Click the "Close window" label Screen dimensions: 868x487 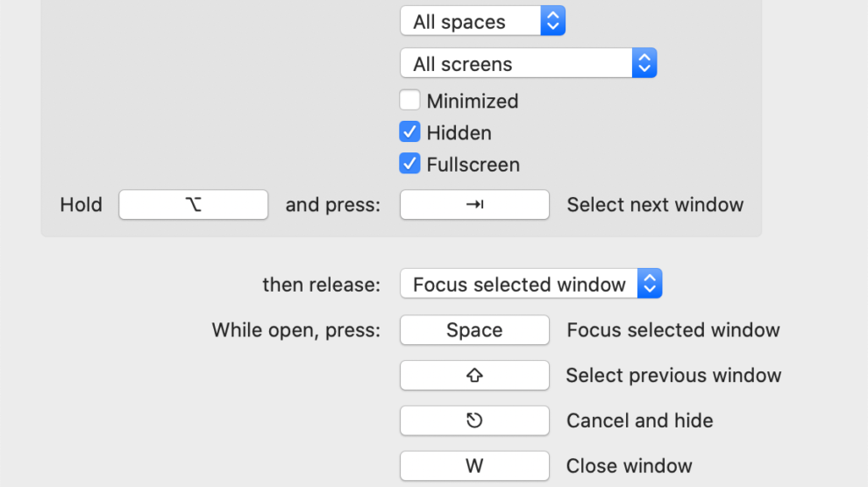point(629,466)
